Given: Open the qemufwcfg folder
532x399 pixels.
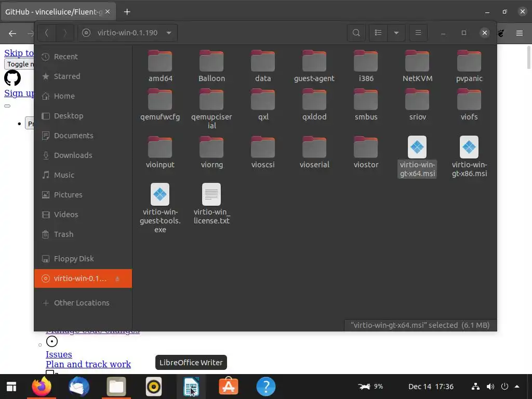Looking at the screenshot, I should 160,104.
